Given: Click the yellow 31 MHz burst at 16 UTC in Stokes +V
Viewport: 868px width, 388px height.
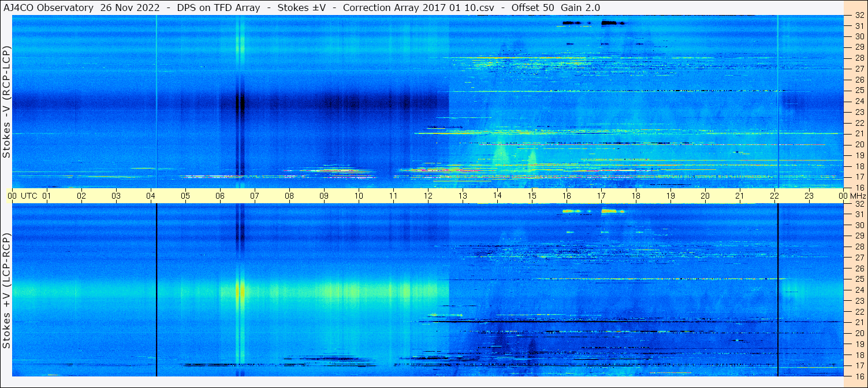Looking at the screenshot, I should click(x=572, y=211).
